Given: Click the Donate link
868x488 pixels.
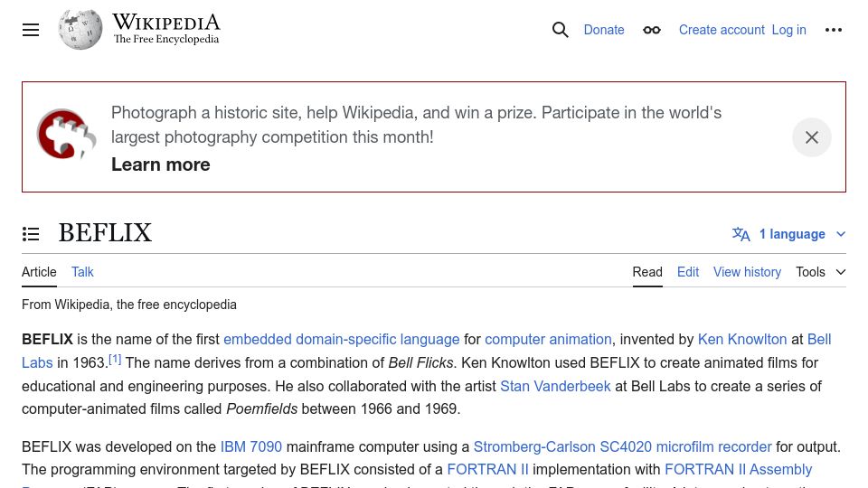Looking at the screenshot, I should [x=604, y=30].
